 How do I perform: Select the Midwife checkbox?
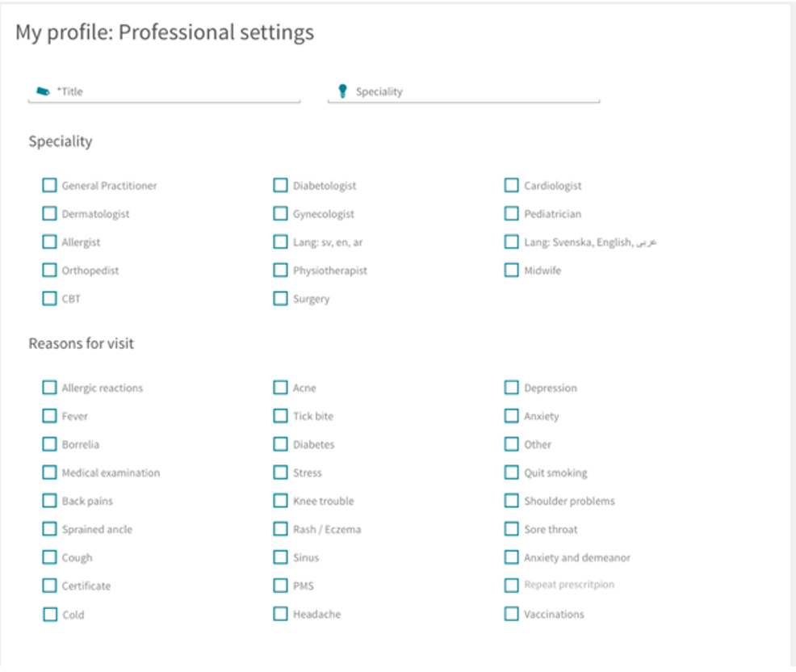(x=511, y=271)
